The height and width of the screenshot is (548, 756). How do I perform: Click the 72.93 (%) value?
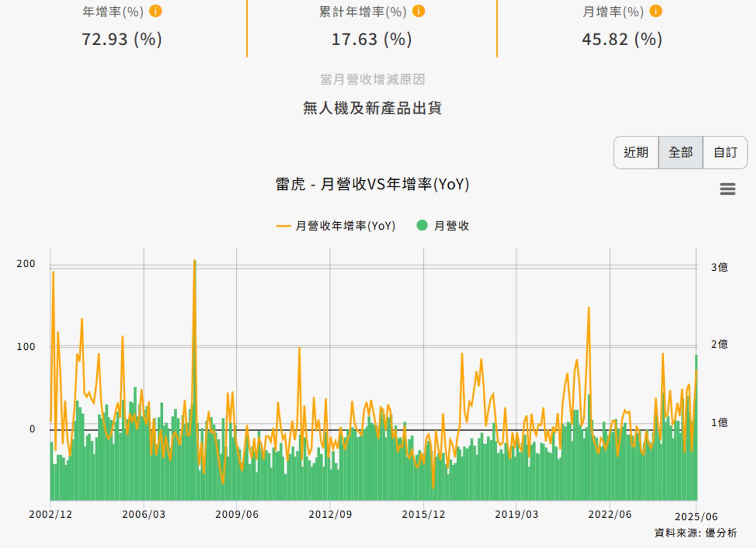pyautogui.click(x=122, y=39)
